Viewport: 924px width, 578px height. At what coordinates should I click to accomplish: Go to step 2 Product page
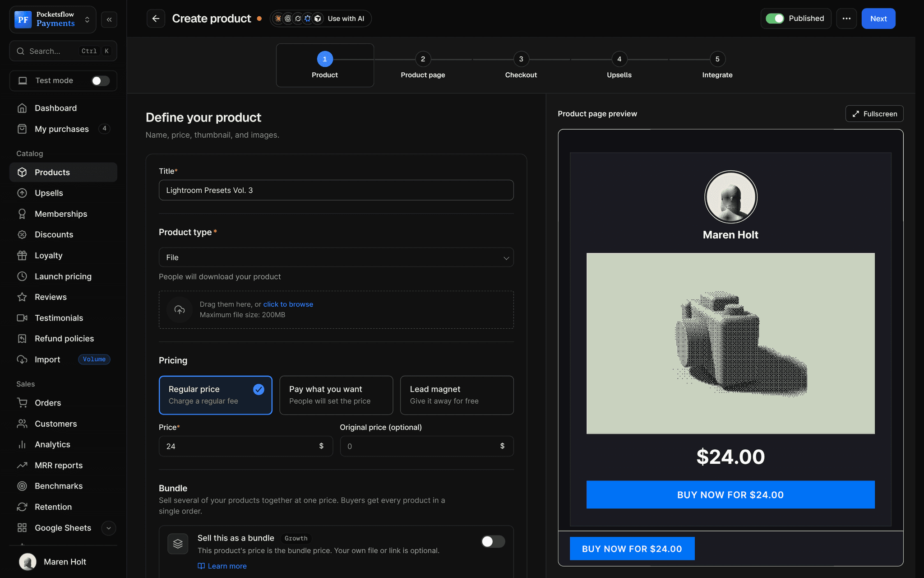[423, 65]
